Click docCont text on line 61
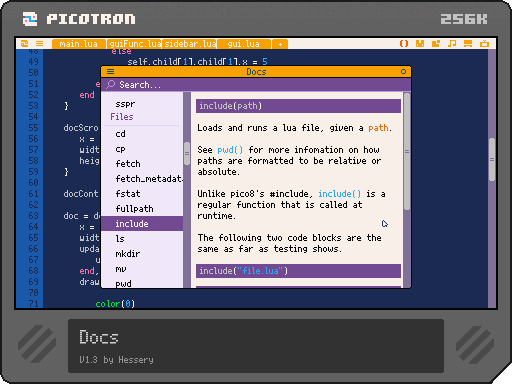This screenshot has height=384, width=512. click(x=81, y=194)
